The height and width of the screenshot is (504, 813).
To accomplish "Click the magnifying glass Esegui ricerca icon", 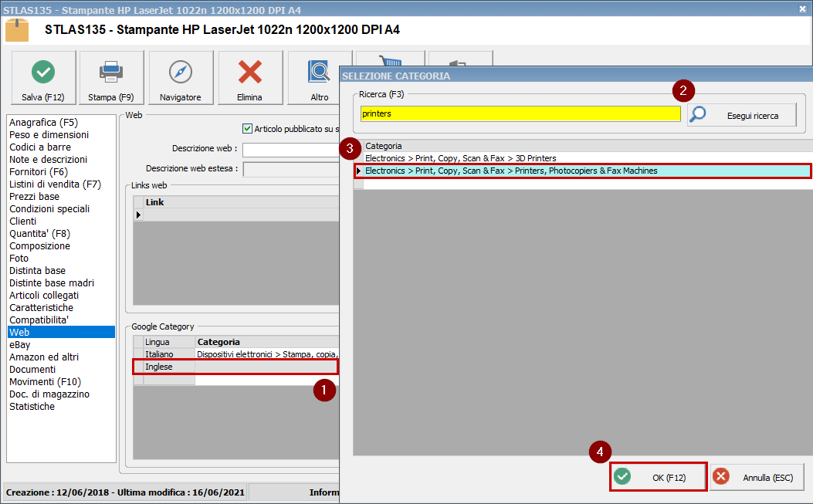I will point(698,114).
